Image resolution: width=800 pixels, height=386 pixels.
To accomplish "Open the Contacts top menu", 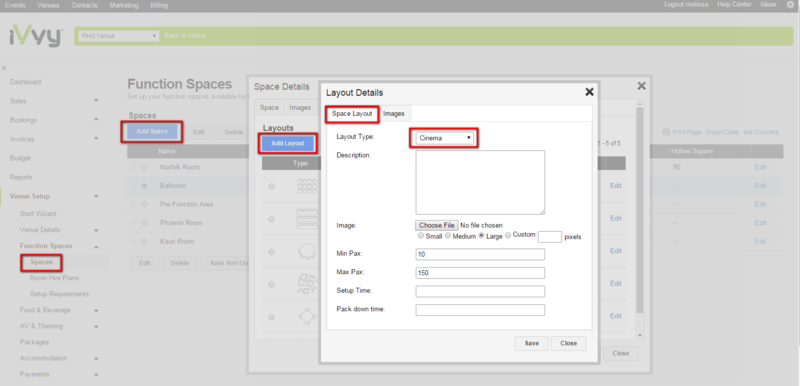I will 84,5.
